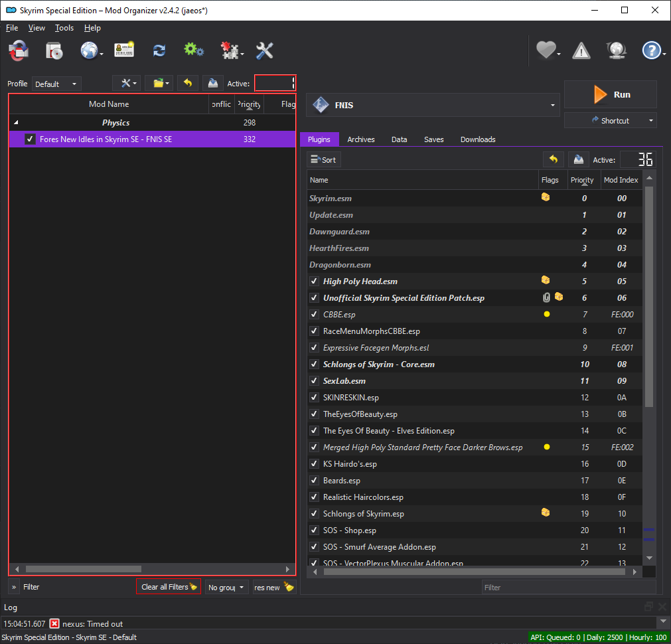Collapse the Physics separator group
This screenshot has height=644, width=671.
pos(16,122)
